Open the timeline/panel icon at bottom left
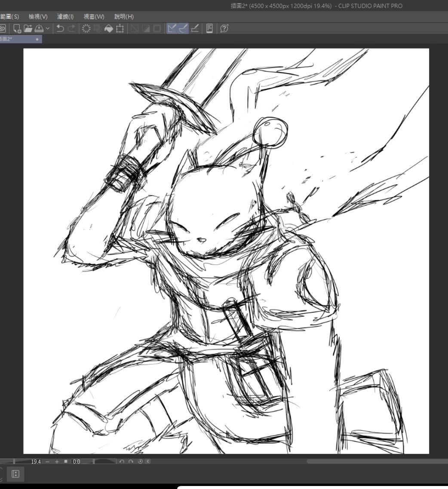The width and height of the screenshot is (448, 489). [x=15, y=474]
